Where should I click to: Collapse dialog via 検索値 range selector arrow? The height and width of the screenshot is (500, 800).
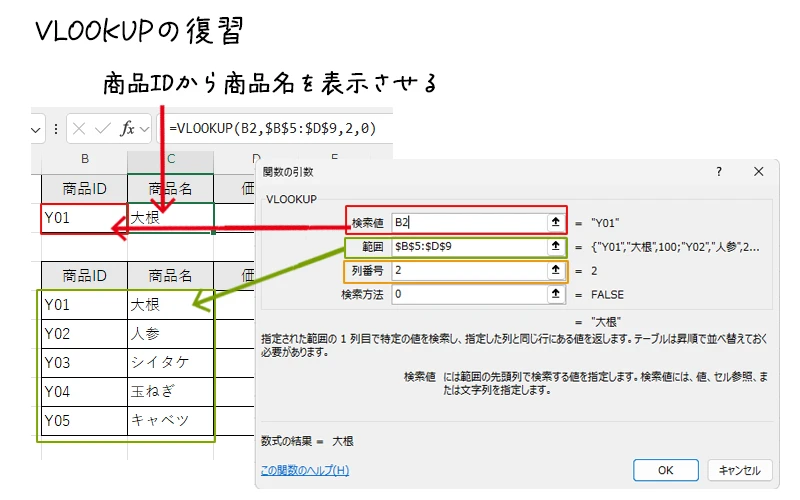coord(556,222)
